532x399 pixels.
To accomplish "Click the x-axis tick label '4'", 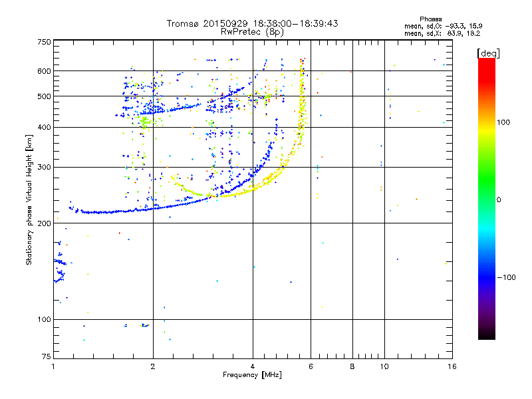I will point(253,366).
